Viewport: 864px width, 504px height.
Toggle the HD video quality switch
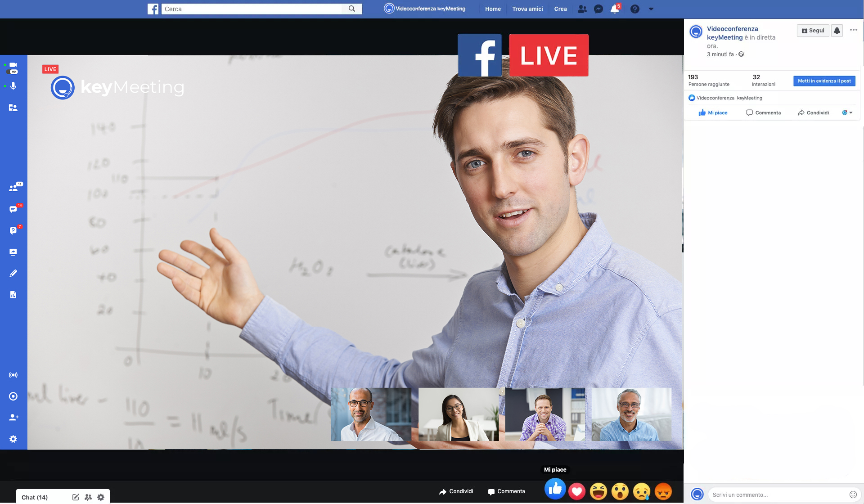click(x=13, y=72)
